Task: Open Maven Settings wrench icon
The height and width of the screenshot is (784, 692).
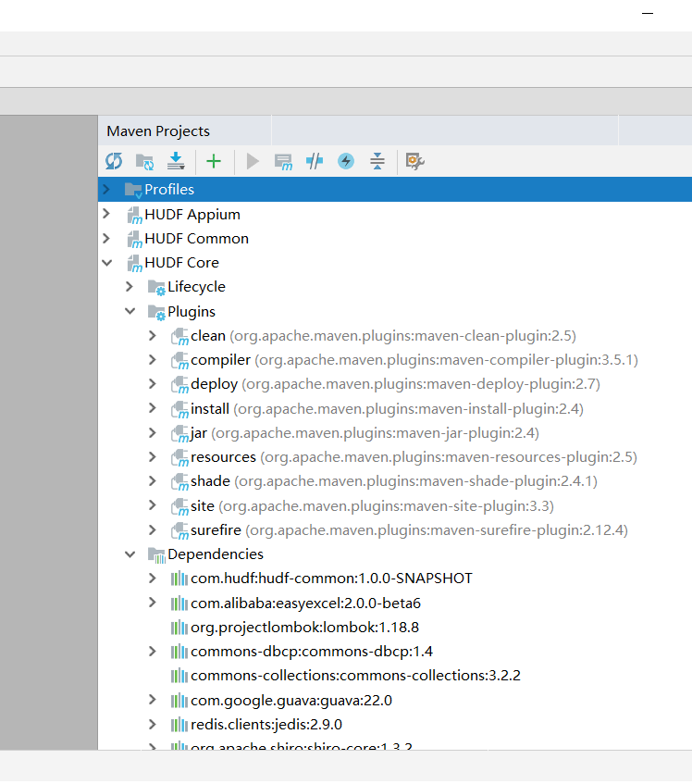Action: 415,162
